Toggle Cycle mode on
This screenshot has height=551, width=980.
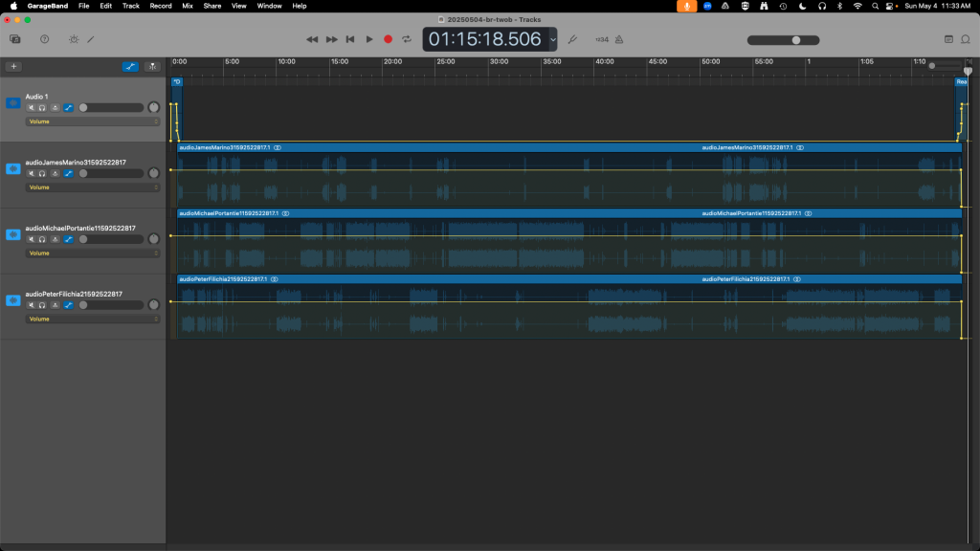coord(407,39)
